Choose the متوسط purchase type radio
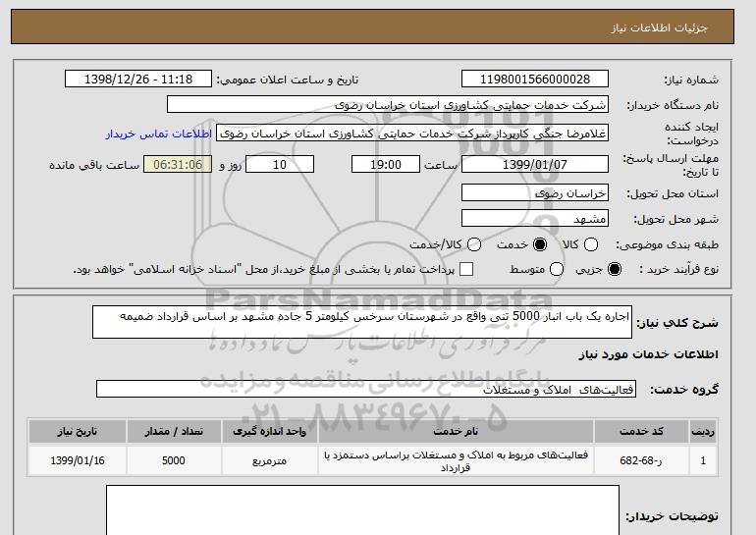 click(x=557, y=269)
